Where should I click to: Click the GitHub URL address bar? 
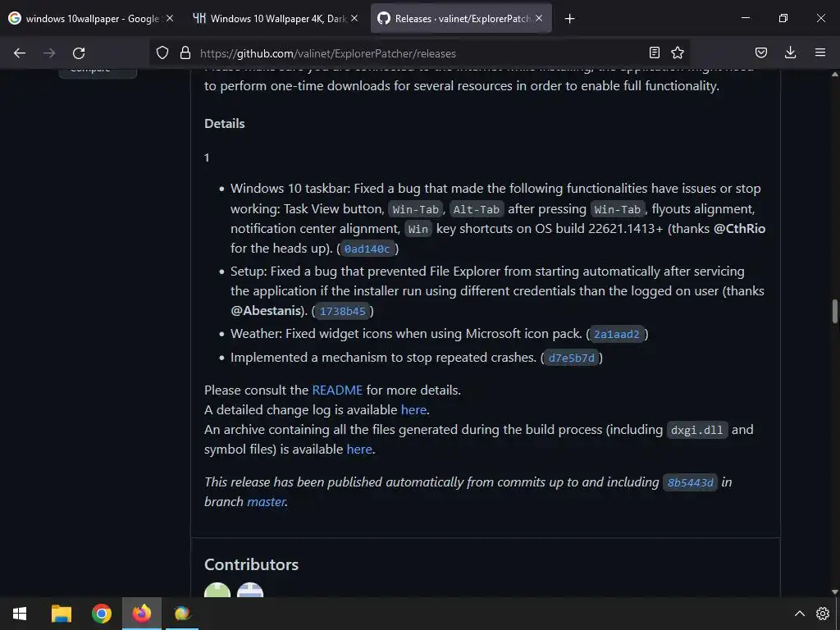[x=418, y=53]
